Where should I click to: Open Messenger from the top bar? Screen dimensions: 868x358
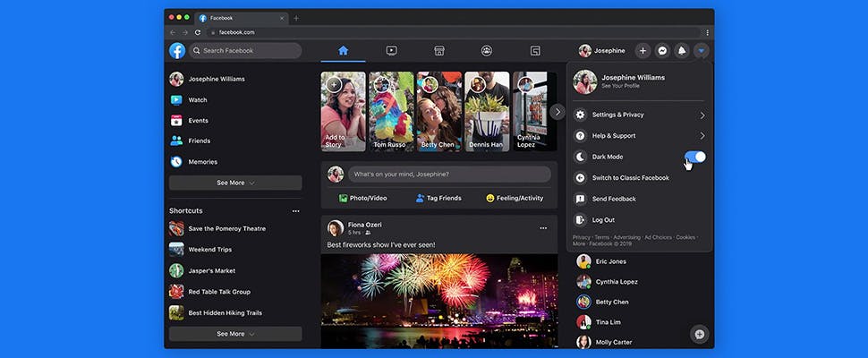(x=662, y=51)
